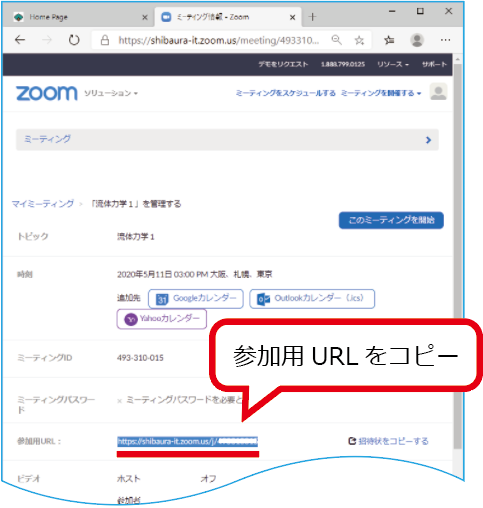Add to Yahooカレンダー
Image resolution: width=483 pixels, height=508 pixels.
pos(162,319)
